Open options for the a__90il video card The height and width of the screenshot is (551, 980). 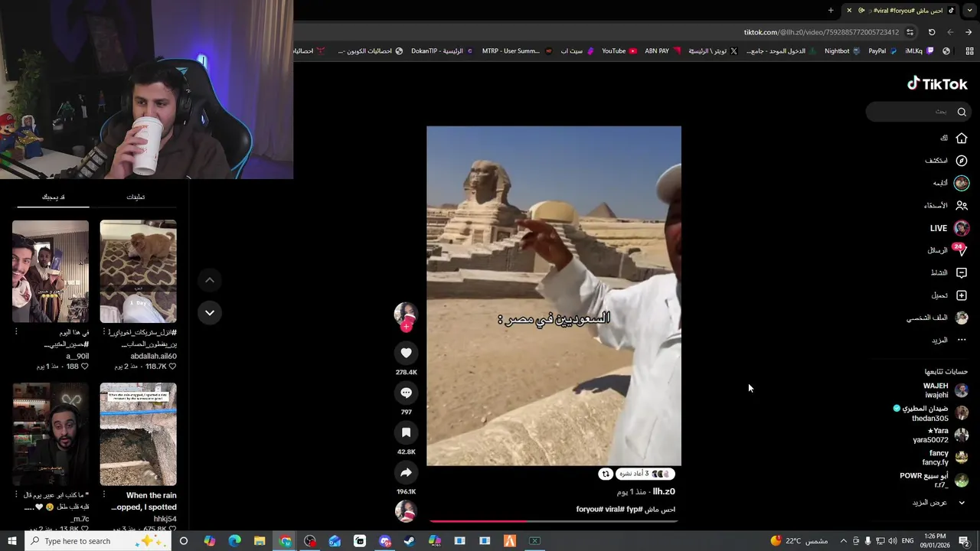tap(16, 332)
